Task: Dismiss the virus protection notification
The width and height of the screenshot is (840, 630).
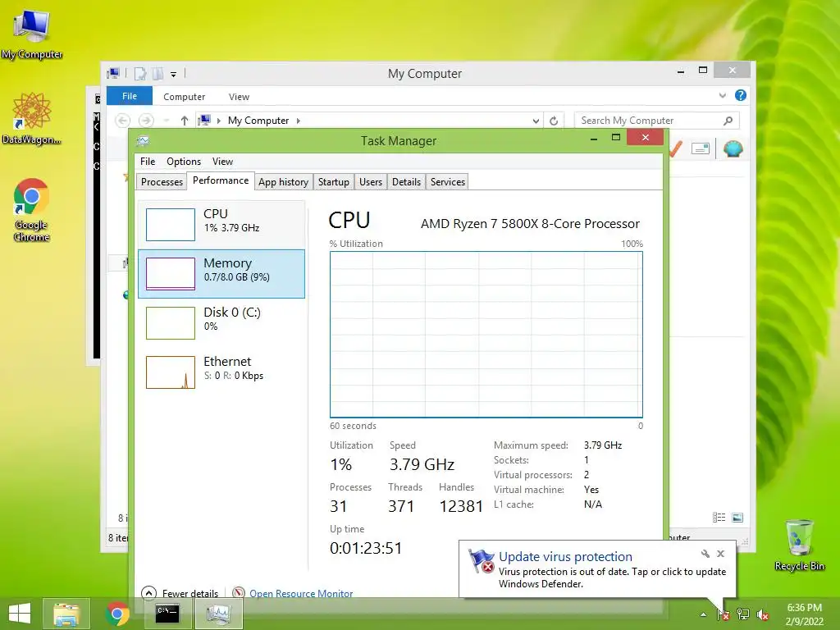Action: (x=720, y=554)
